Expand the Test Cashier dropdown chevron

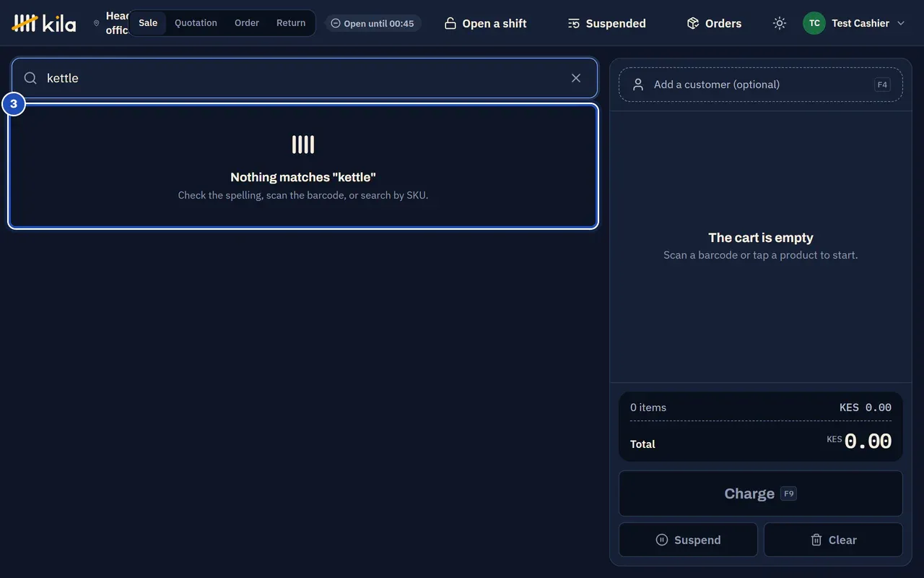click(x=901, y=23)
